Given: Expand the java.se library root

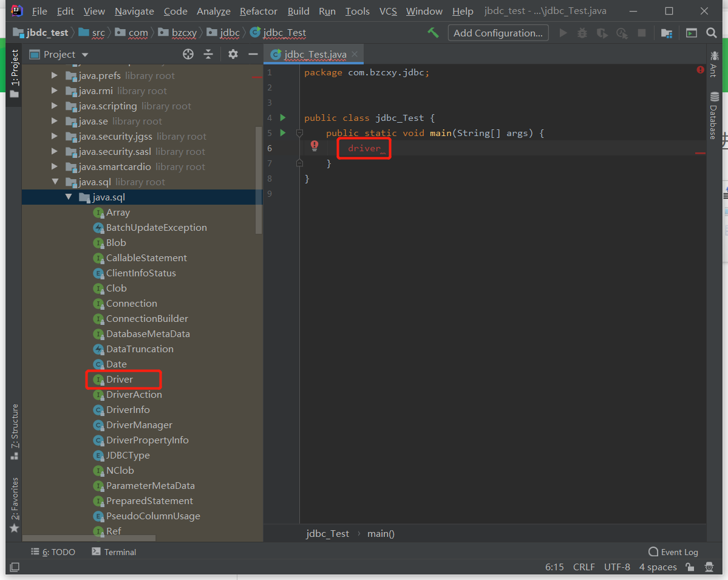Looking at the screenshot, I should point(55,121).
